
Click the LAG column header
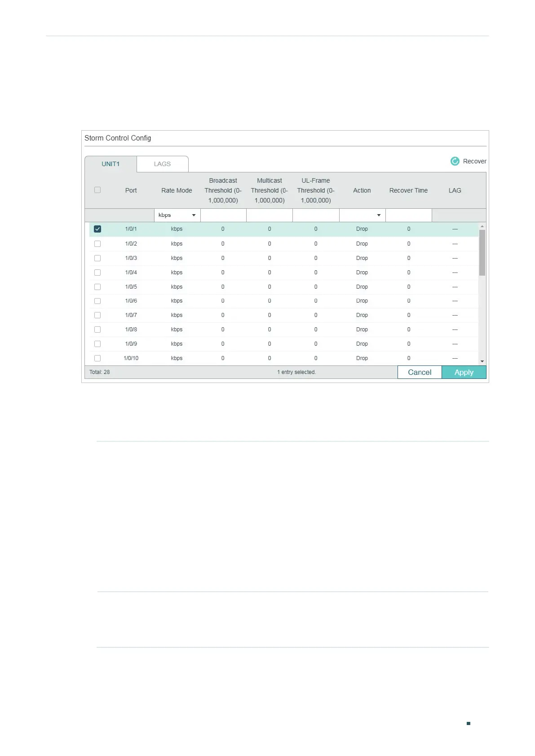[x=455, y=190]
